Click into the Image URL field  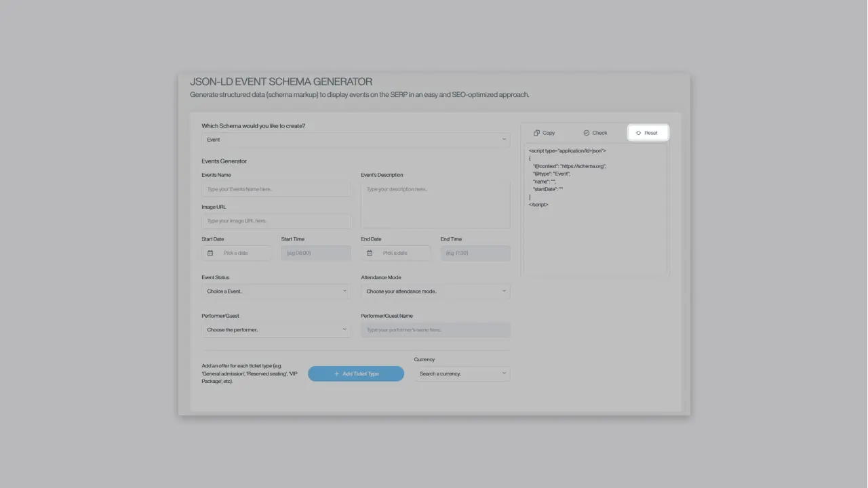[x=276, y=221]
